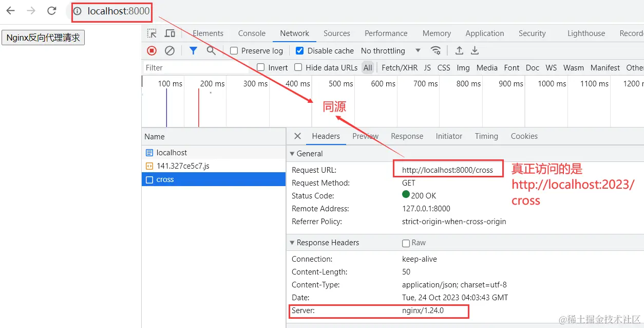Select the cross request row

tap(214, 179)
